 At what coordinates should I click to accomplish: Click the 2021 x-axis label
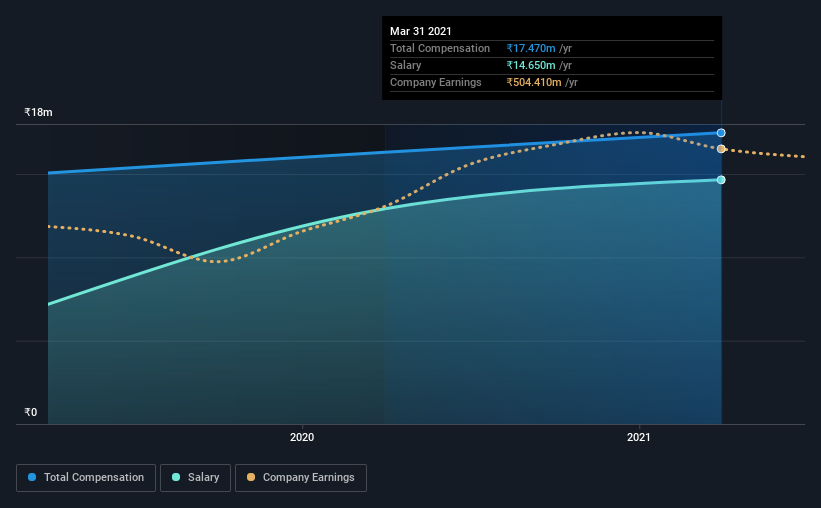tap(639, 437)
